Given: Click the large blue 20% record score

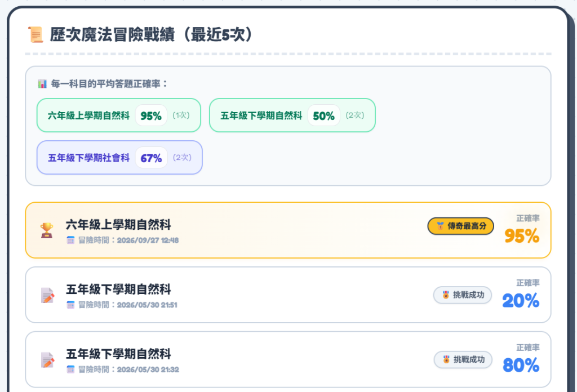Looking at the screenshot, I should click(521, 301).
